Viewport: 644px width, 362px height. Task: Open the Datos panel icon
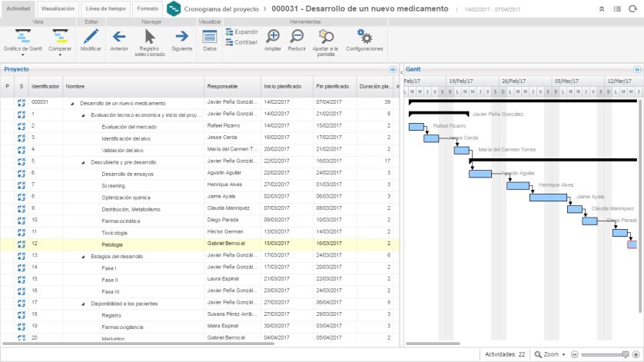point(209,37)
